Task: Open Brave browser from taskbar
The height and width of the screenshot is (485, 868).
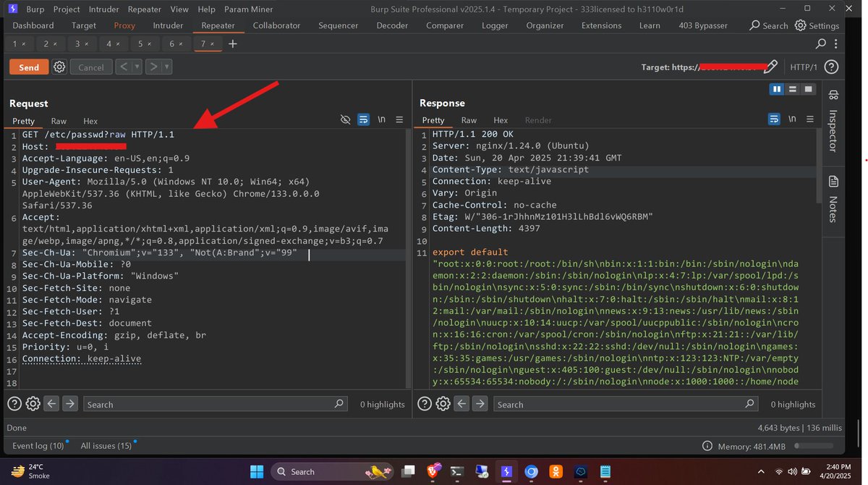Action: (433, 472)
